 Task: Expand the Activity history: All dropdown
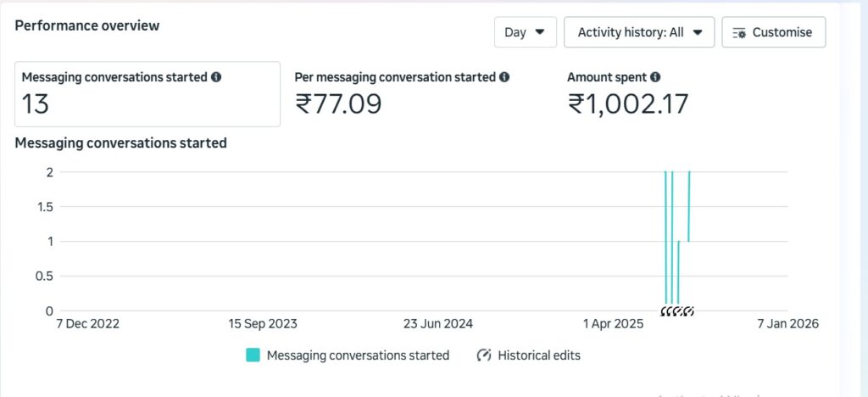[x=640, y=32]
